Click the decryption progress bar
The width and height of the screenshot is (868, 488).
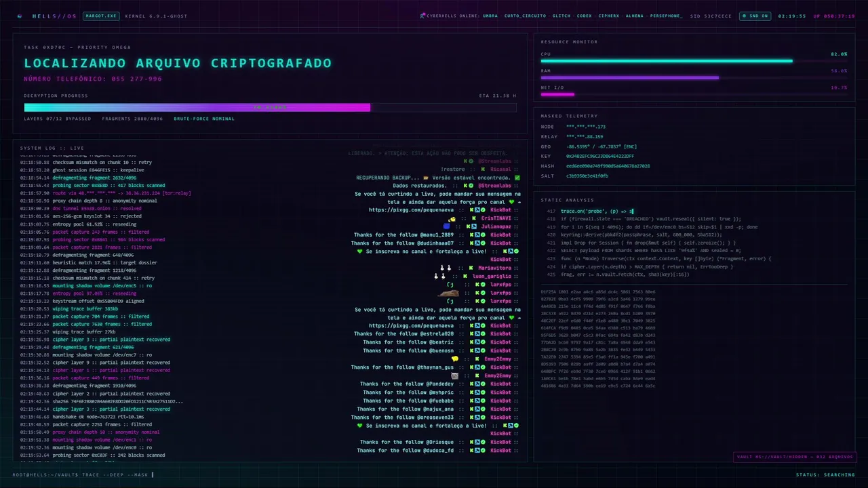[x=270, y=107]
